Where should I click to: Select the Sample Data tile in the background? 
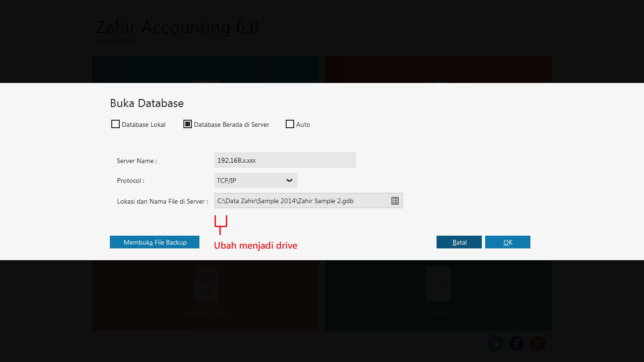click(x=206, y=295)
